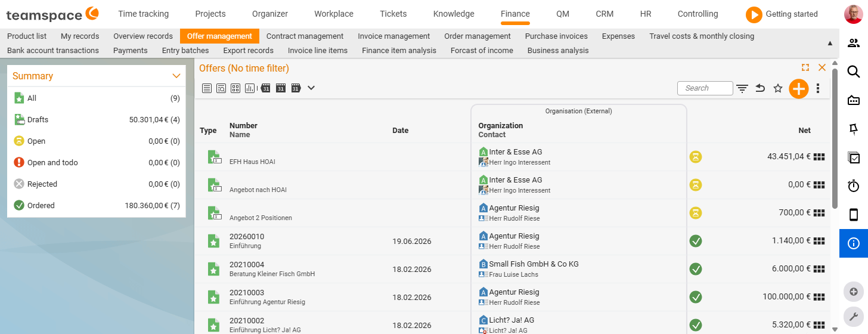Image resolution: width=868 pixels, height=334 pixels.
Task: Add a new offer with orange plus button
Action: tap(798, 89)
